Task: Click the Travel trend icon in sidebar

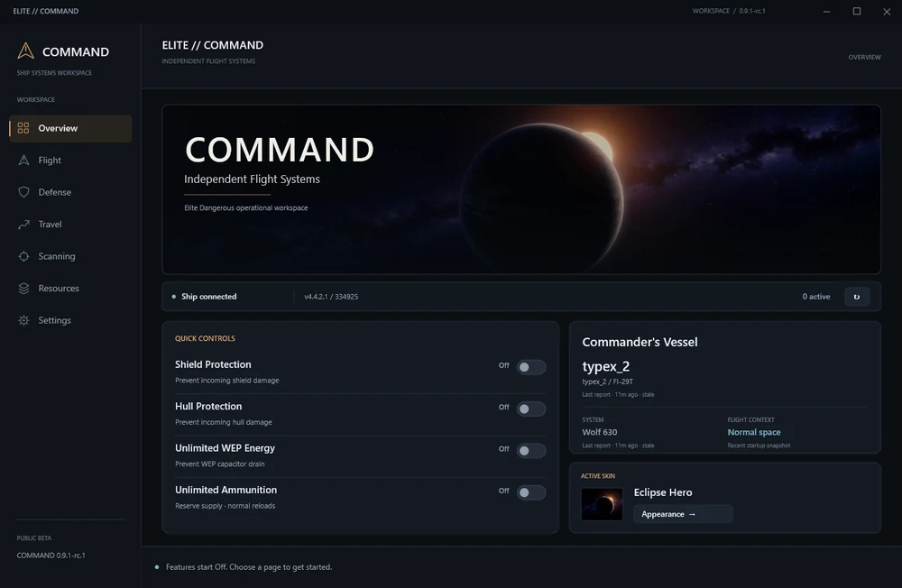Action: [x=23, y=225]
